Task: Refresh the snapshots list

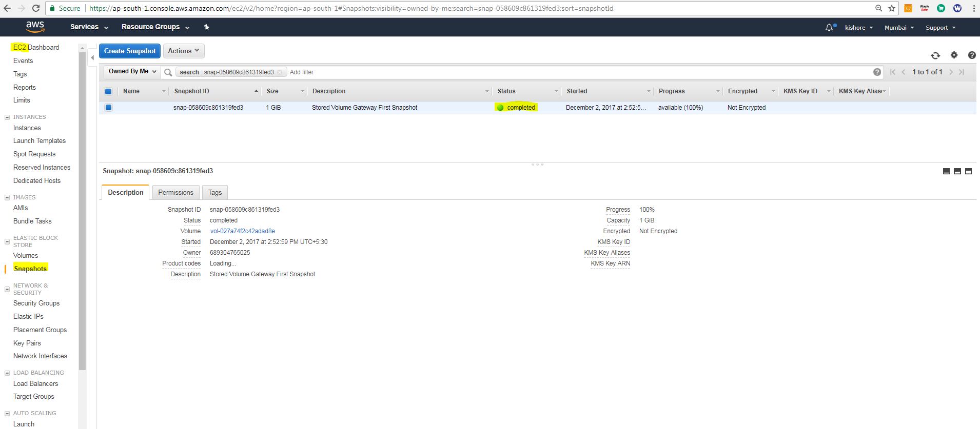Action: coord(935,55)
